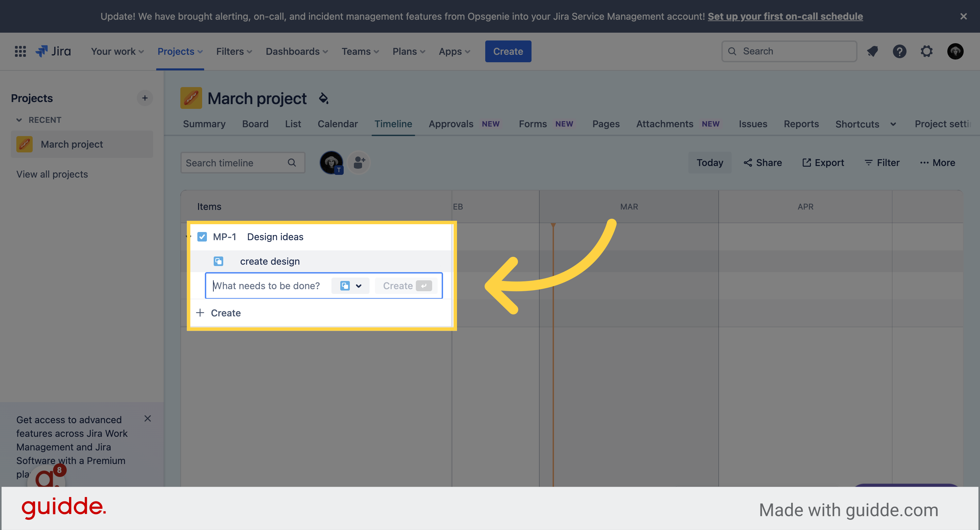Open the notifications icon
This screenshot has width=980, height=530.
click(872, 51)
